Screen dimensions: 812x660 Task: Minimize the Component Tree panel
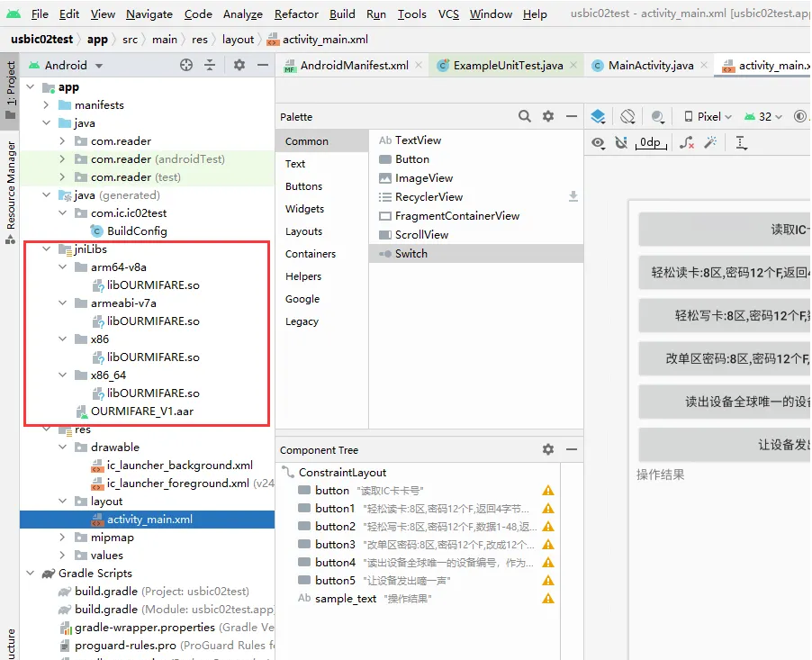(572, 449)
